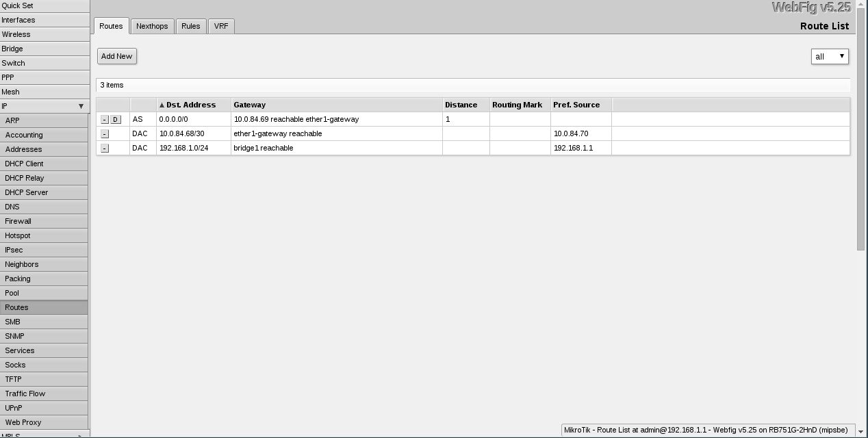Open Wireless in the sidebar menu
Image resolution: width=868 pixels, height=438 pixels.
click(x=16, y=34)
